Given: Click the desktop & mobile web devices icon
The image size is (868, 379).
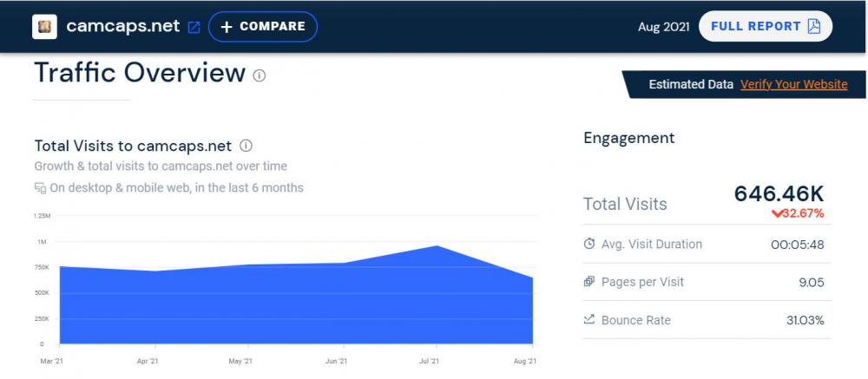Looking at the screenshot, I should pos(40,187).
